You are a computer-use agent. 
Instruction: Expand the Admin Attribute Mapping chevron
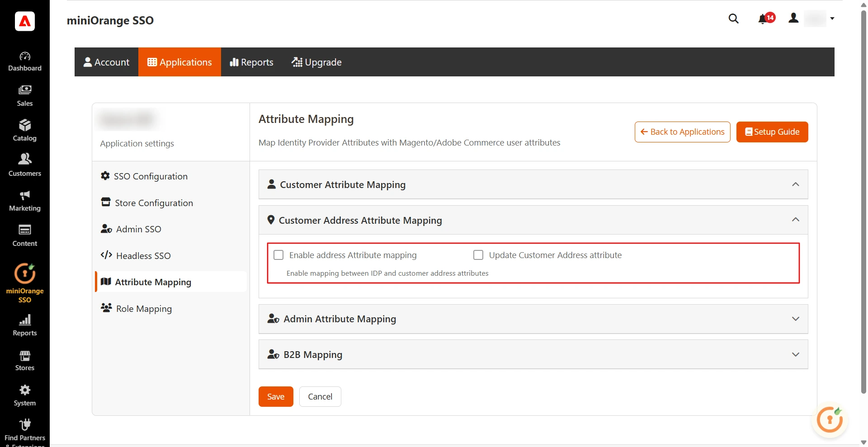796,319
